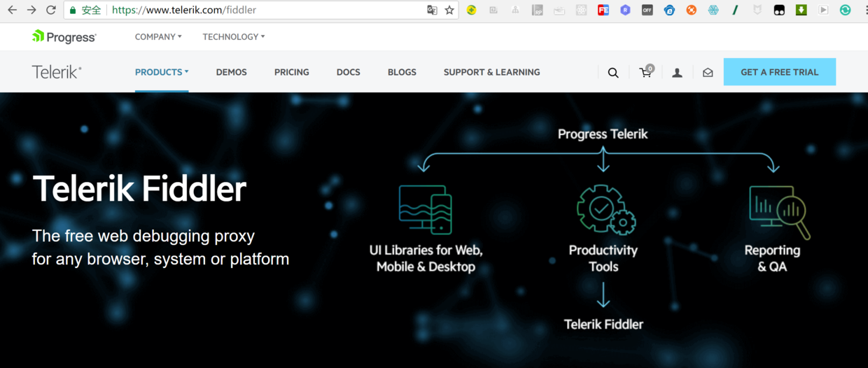Open the shopping cart
868x368 pixels.
(x=646, y=71)
